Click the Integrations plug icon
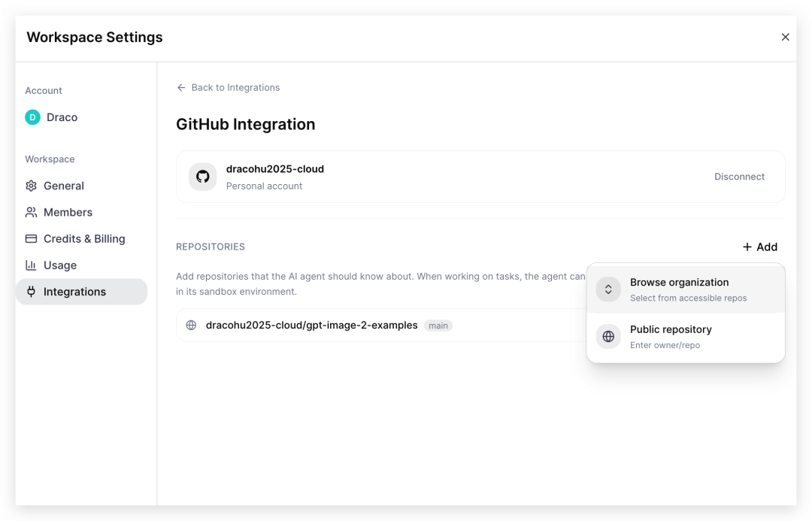812x521 pixels. [31, 292]
